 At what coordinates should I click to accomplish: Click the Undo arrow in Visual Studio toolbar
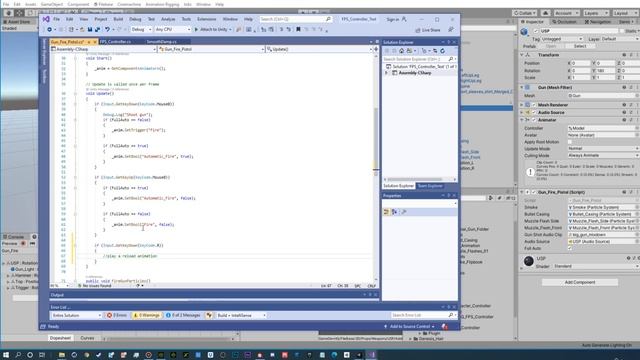pyautogui.click(x=107, y=29)
